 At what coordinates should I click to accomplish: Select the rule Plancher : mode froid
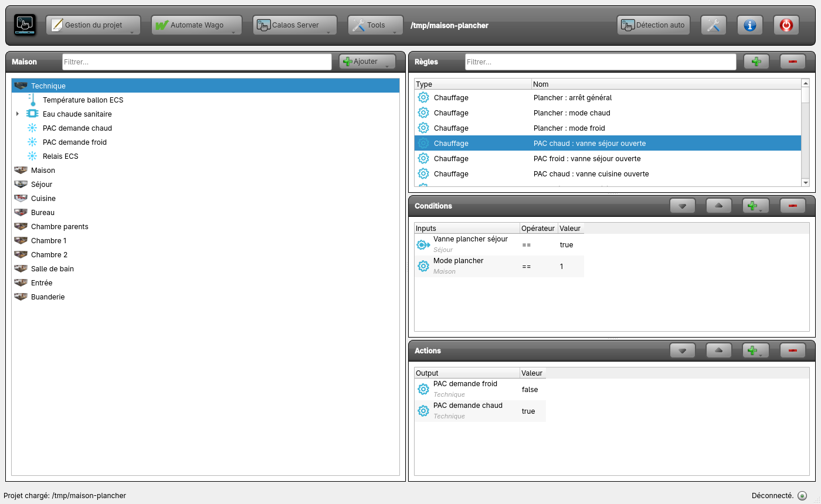608,128
